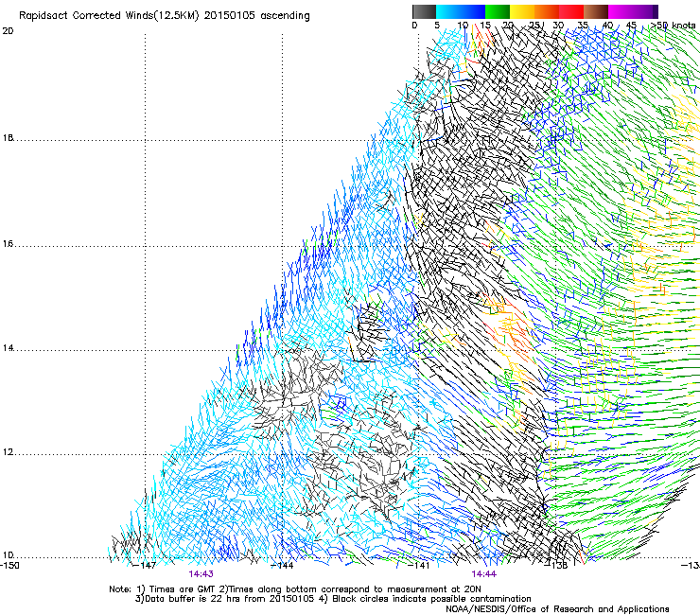
Task: Click the date text '20150105 ascending'
Action: click(x=256, y=16)
